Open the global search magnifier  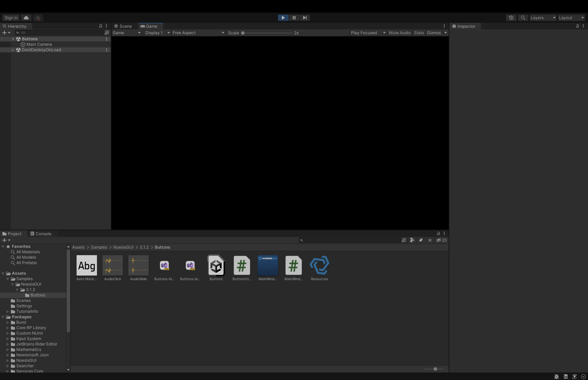point(523,18)
